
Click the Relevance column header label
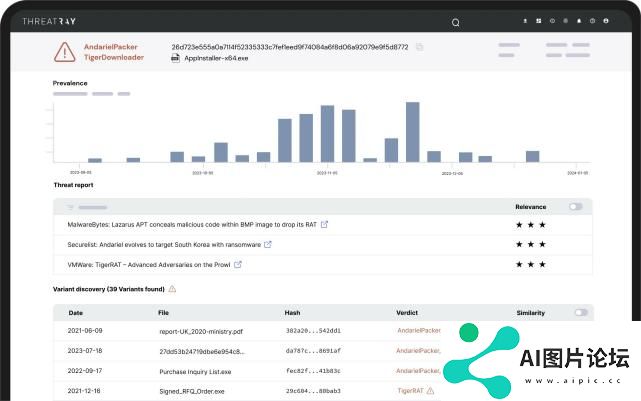[x=531, y=207]
